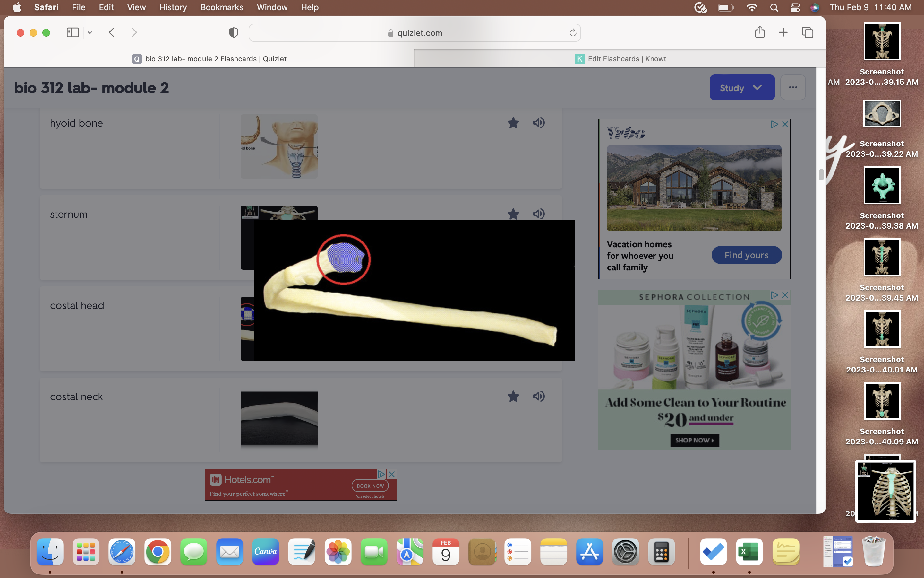
Task: Star the costal neck flashcard
Action: point(513,397)
